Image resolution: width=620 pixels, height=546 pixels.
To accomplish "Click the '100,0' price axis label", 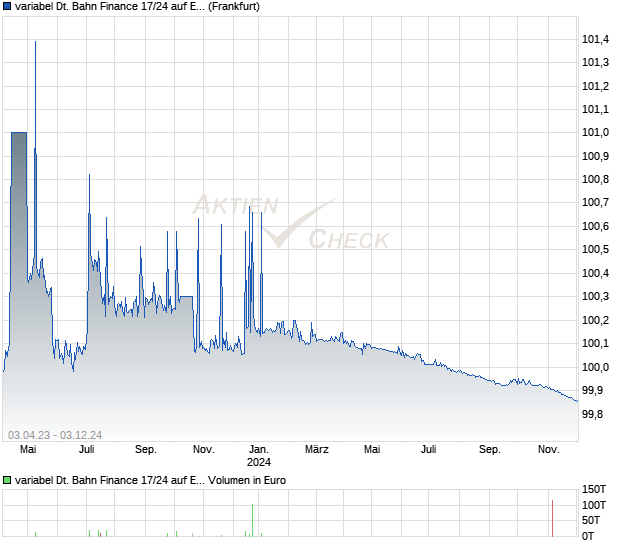I will 595,367.
